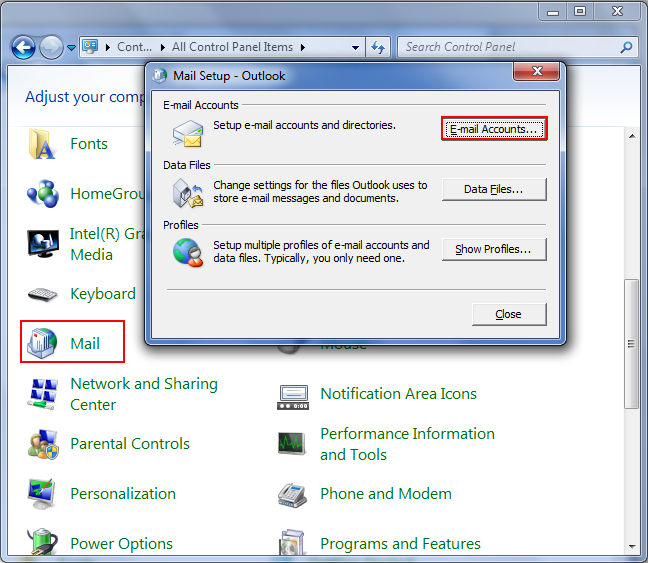Click the Notification Area Icons icon
Screen dimensions: 648x563
pyautogui.click(x=292, y=394)
